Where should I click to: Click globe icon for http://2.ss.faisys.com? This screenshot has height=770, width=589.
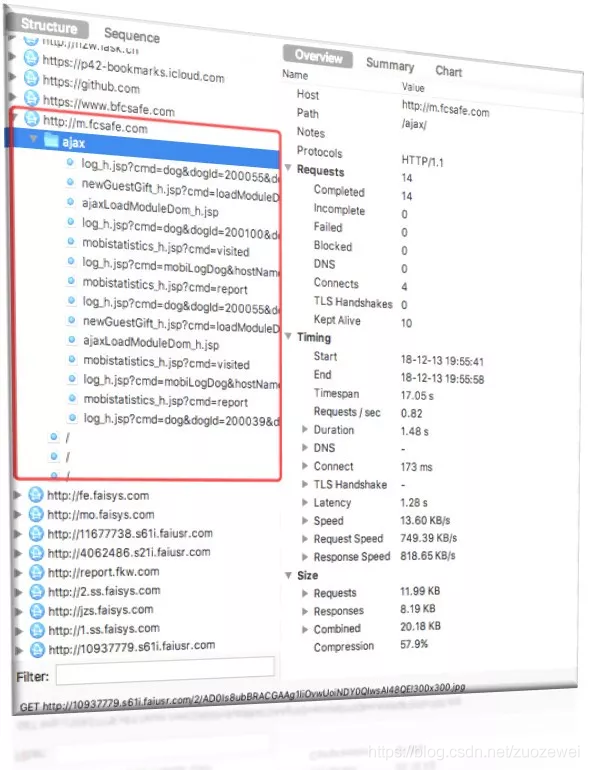click(x=37, y=592)
